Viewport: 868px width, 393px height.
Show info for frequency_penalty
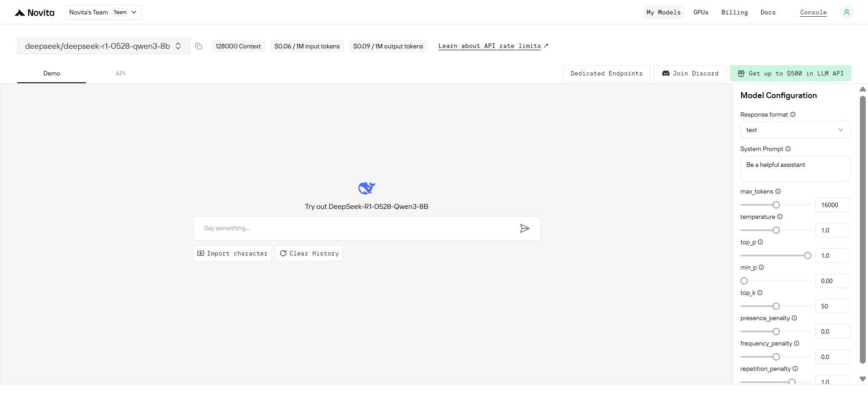tap(797, 343)
